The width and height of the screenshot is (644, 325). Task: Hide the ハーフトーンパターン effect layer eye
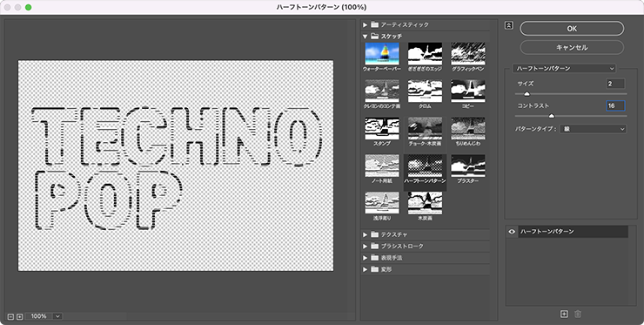(x=512, y=232)
